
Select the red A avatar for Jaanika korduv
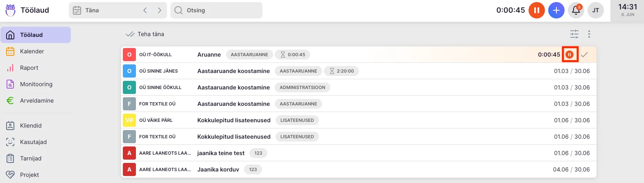tap(129, 169)
